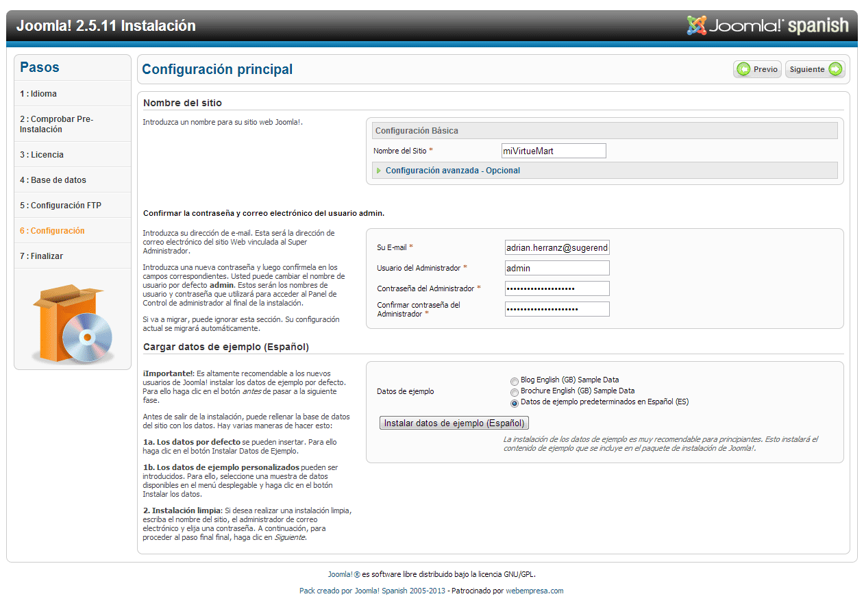
Task: Click the Usuario del Administrador field
Action: coord(557,268)
